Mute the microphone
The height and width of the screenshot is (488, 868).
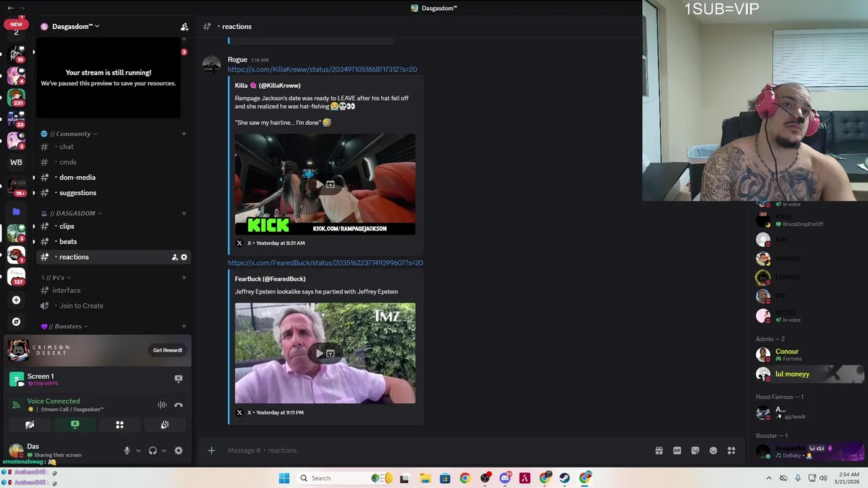pos(127,451)
